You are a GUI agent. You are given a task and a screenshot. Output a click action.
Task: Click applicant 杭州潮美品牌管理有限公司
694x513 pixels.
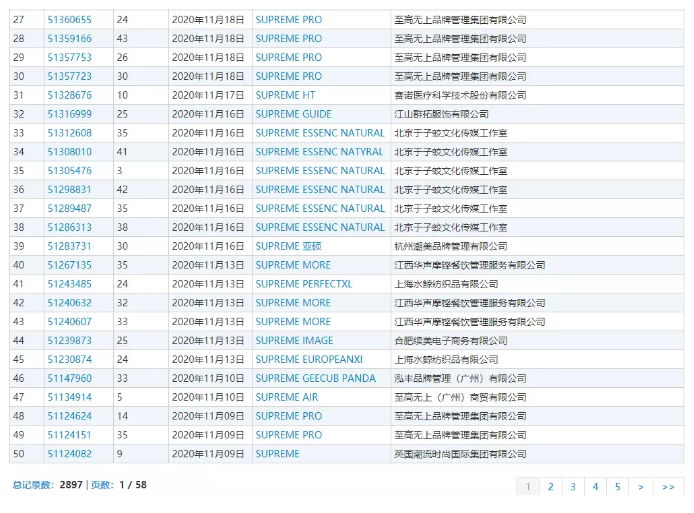(451, 246)
